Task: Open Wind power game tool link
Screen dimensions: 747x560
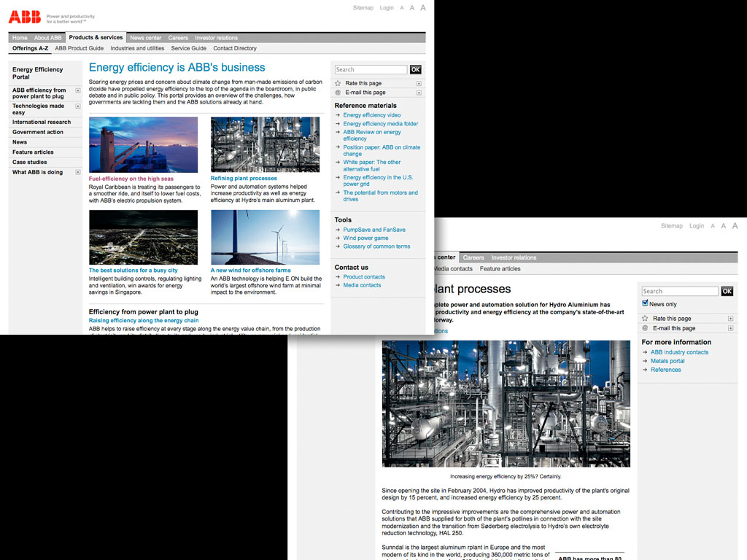Action: [x=366, y=238]
